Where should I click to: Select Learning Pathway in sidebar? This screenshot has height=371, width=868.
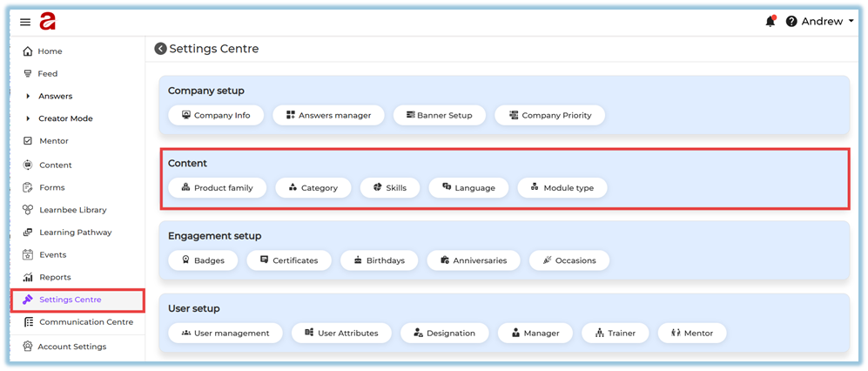[75, 233]
